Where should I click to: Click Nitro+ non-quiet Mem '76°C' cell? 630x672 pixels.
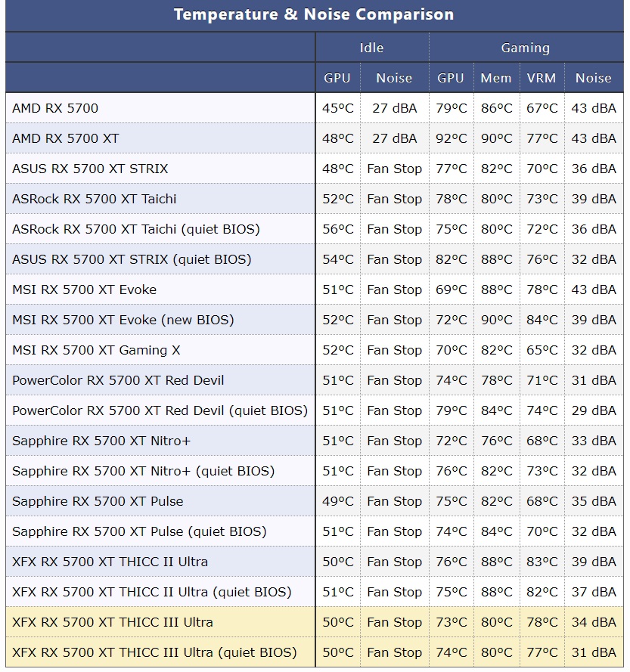coord(497,441)
